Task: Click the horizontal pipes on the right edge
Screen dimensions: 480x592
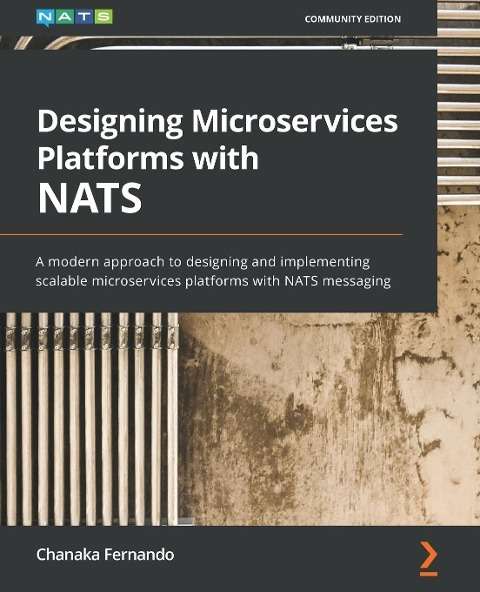Action: (x=458, y=102)
